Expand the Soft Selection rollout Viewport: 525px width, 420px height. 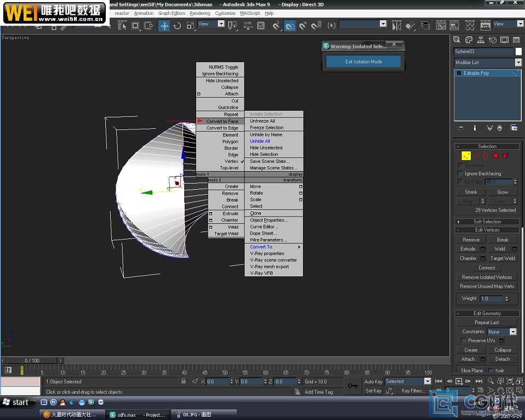tap(487, 222)
